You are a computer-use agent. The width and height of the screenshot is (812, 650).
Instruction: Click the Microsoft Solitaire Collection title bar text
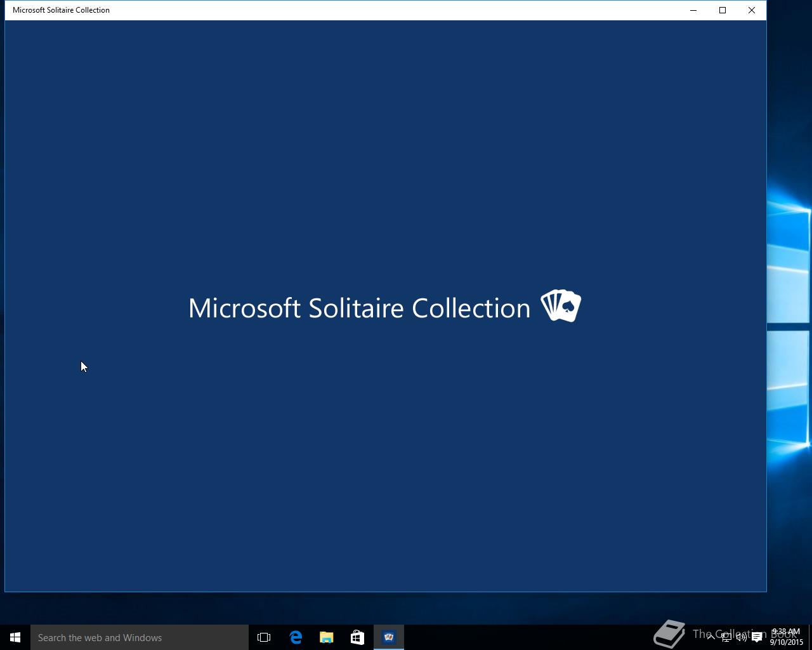point(61,10)
